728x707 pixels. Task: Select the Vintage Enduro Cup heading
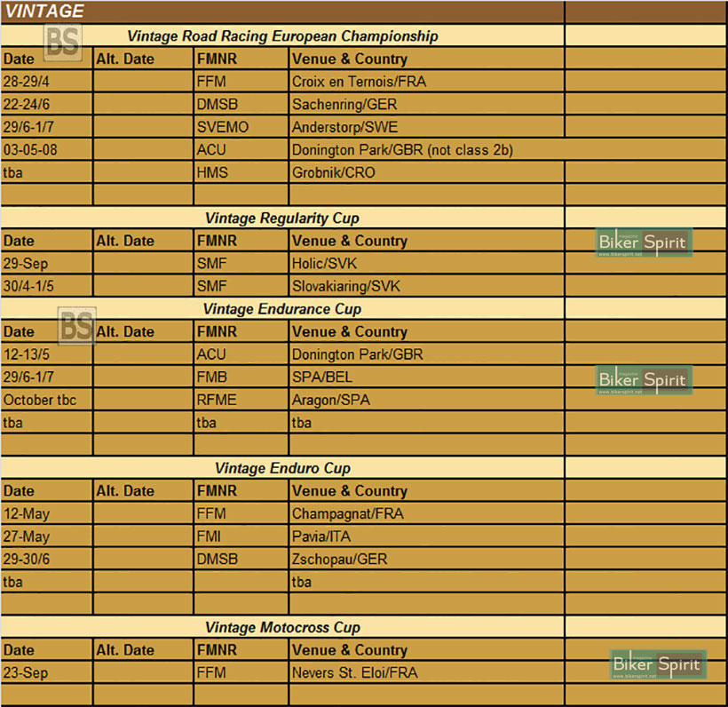tap(282, 468)
